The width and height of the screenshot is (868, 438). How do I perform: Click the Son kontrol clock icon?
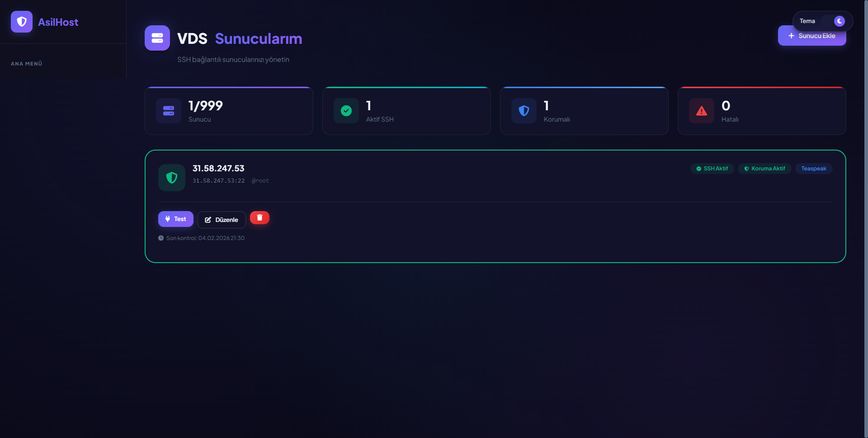pyautogui.click(x=161, y=238)
